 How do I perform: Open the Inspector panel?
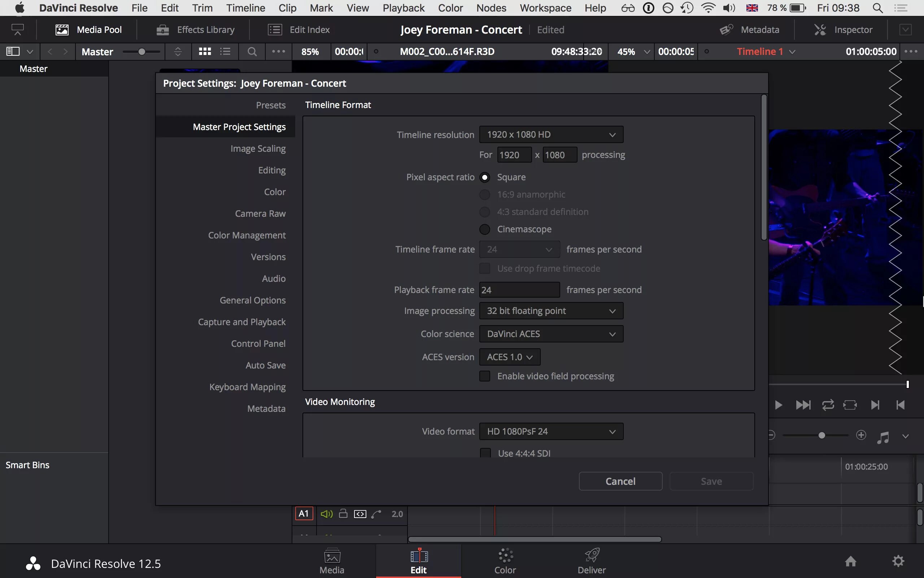(x=843, y=29)
